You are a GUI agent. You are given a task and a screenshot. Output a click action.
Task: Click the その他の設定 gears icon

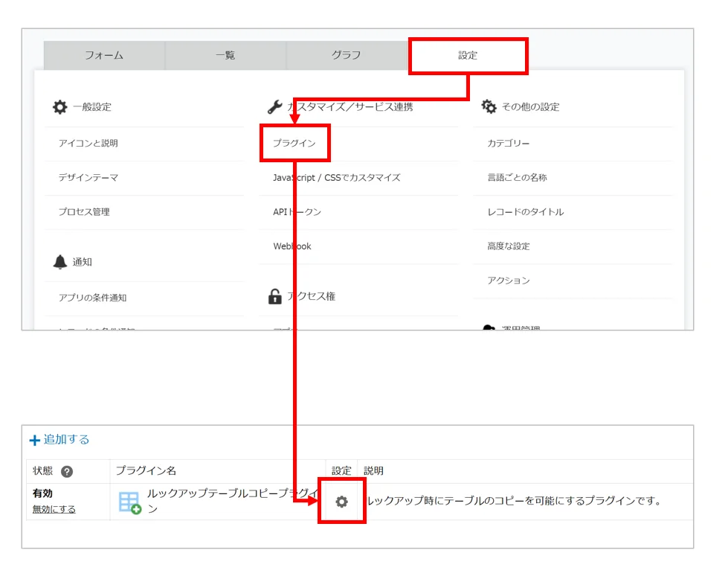click(x=489, y=106)
